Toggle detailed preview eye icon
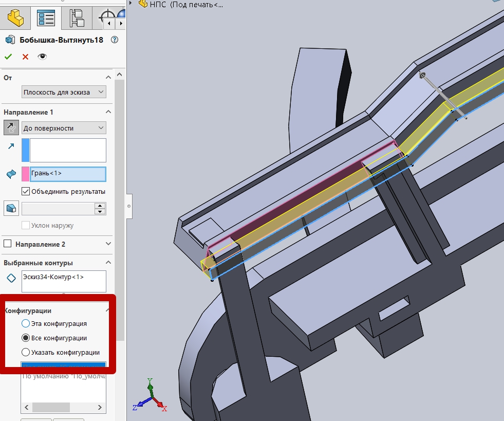The width and height of the screenshot is (504, 421). point(42,57)
